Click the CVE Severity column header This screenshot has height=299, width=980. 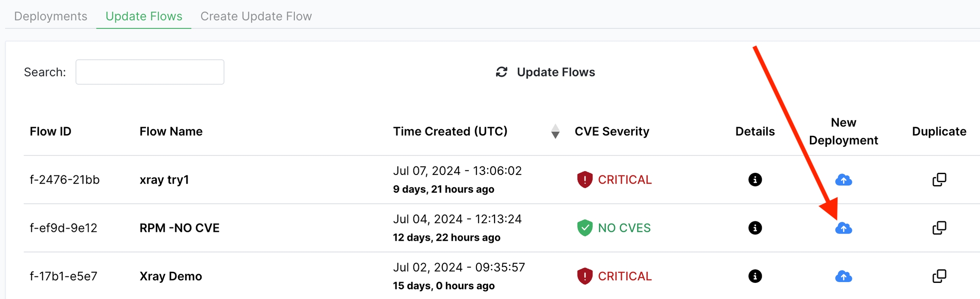coord(612,132)
